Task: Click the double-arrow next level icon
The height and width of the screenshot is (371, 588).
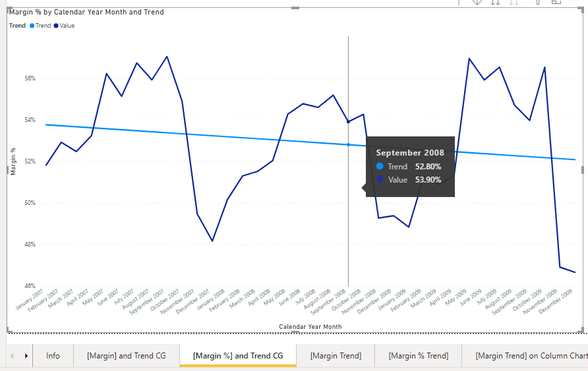Action: coord(495,2)
